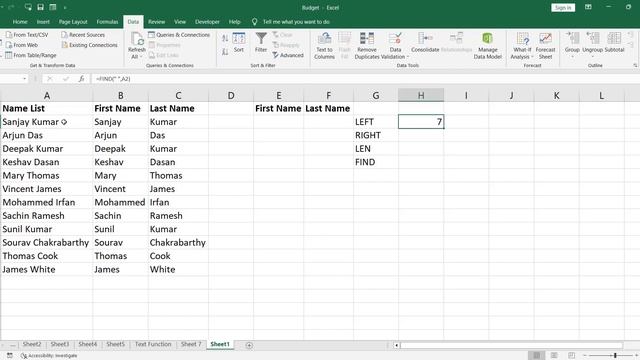Open Existing Connections
The width and height of the screenshot is (640, 360).
89,45
